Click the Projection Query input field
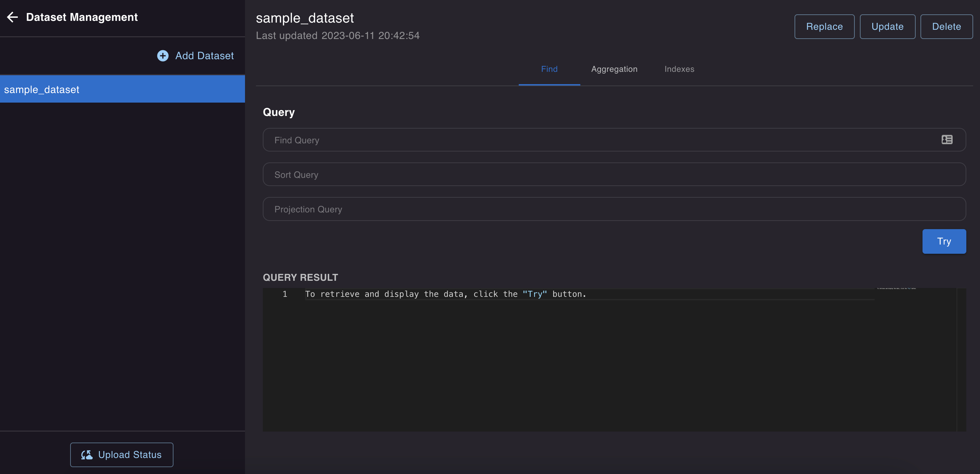Image resolution: width=980 pixels, height=474 pixels. tap(615, 209)
